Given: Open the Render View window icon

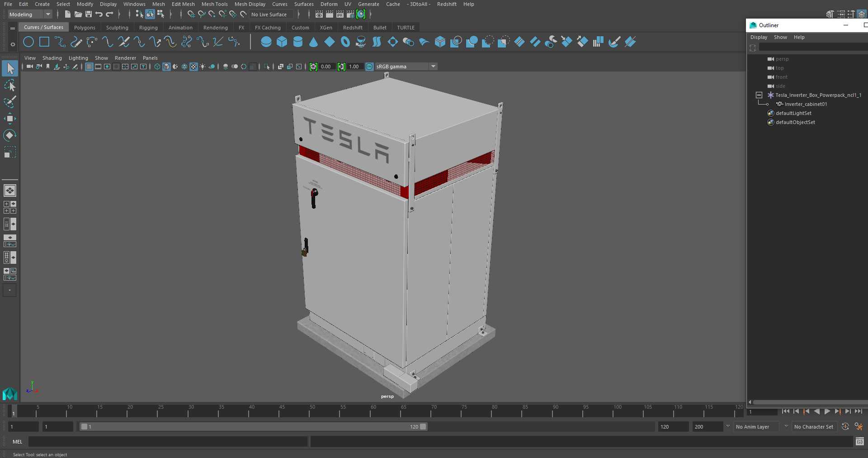Looking at the screenshot, I should click(x=319, y=14).
